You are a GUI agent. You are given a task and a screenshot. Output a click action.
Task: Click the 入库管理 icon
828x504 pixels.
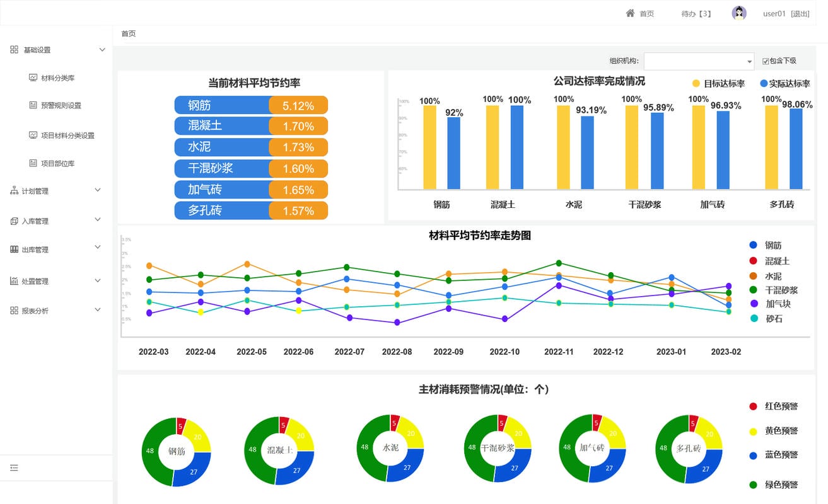[14, 220]
